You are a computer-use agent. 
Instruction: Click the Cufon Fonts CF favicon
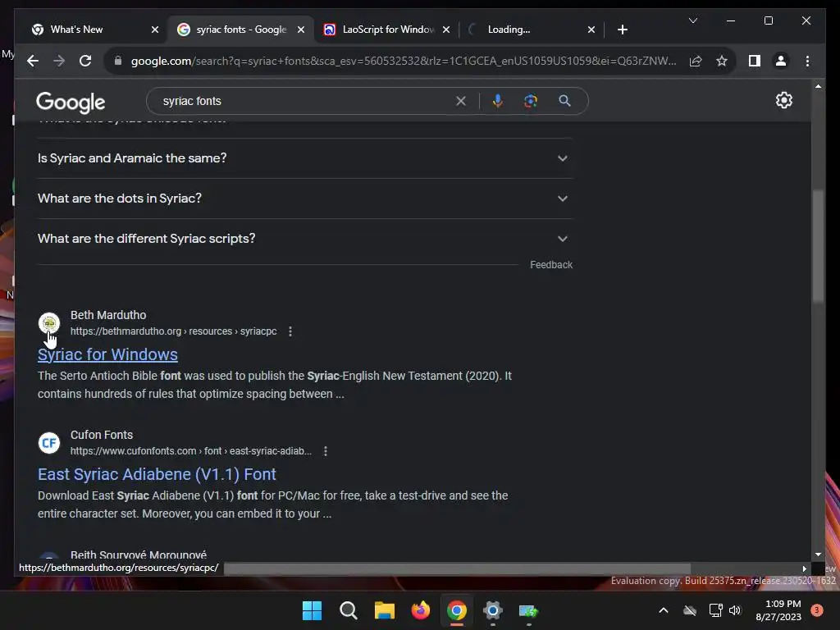(x=48, y=442)
